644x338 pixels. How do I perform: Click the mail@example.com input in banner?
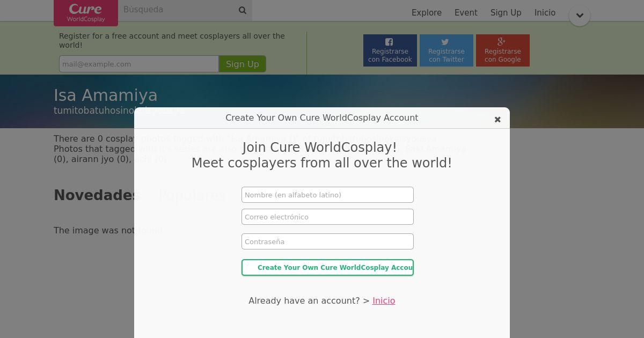tap(139, 64)
